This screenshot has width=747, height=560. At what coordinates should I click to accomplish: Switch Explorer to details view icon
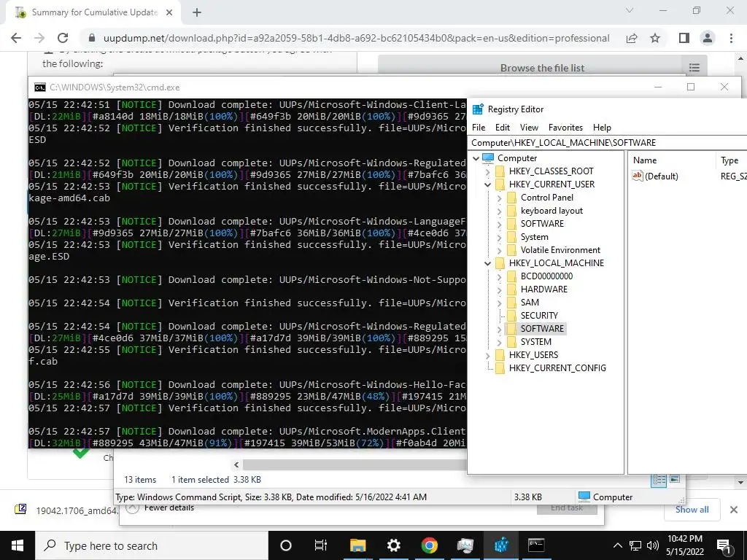[659, 480]
